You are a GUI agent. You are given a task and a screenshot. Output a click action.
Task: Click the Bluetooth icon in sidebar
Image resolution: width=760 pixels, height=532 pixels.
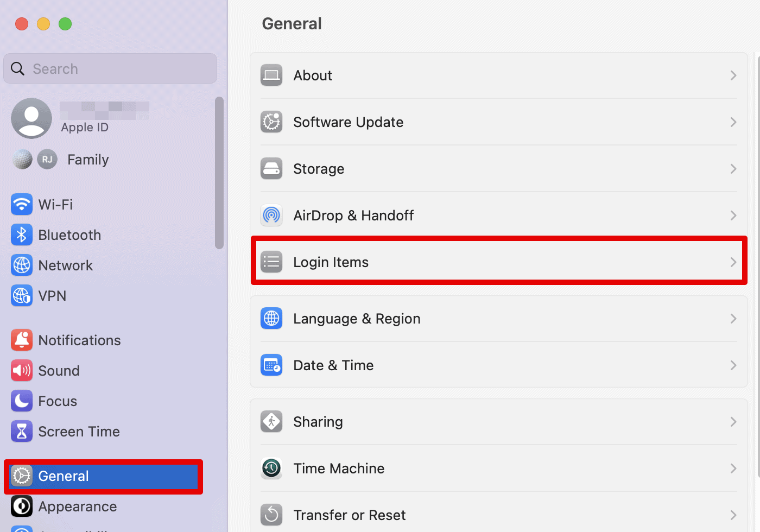[22, 235]
